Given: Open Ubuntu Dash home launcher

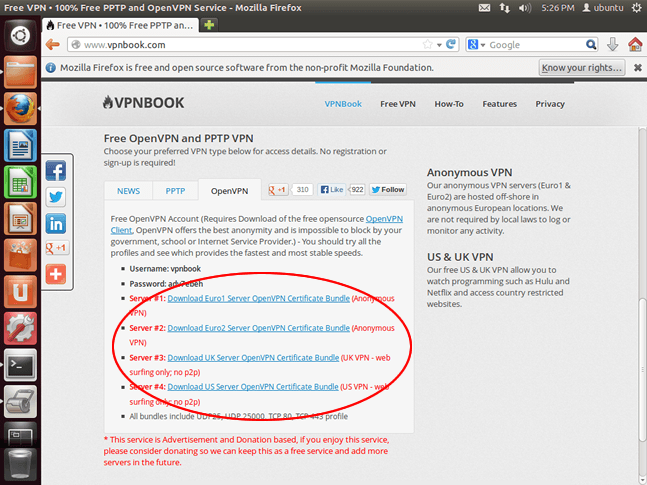Looking at the screenshot, I should [20, 35].
